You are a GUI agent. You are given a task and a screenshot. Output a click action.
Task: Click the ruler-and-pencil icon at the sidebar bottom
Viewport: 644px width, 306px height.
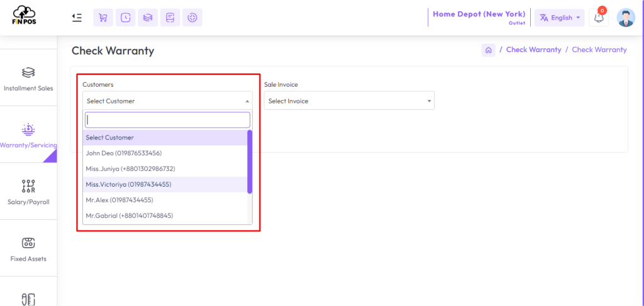click(x=28, y=298)
